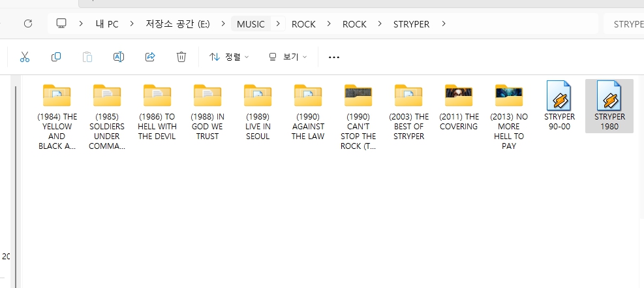644x288 pixels.
Task: Click 내 PC in the breadcrumb
Action: [x=107, y=24]
